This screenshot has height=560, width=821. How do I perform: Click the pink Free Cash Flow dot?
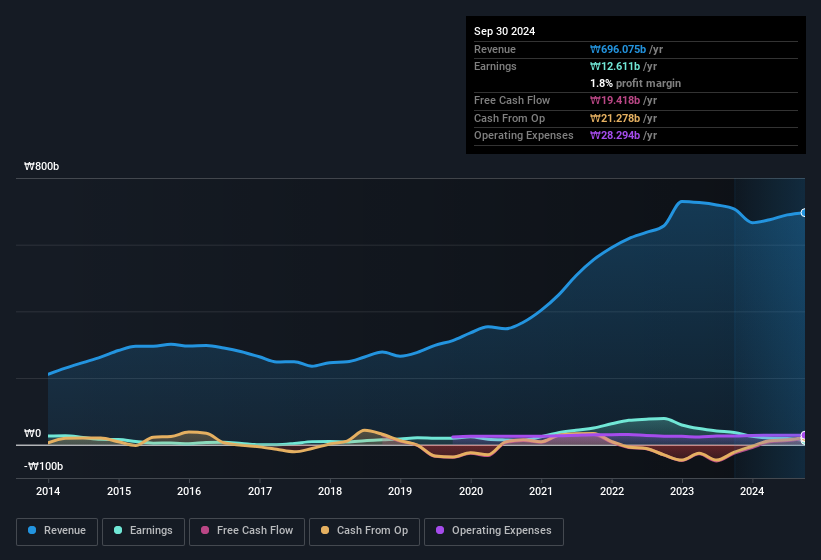(205, 530)
